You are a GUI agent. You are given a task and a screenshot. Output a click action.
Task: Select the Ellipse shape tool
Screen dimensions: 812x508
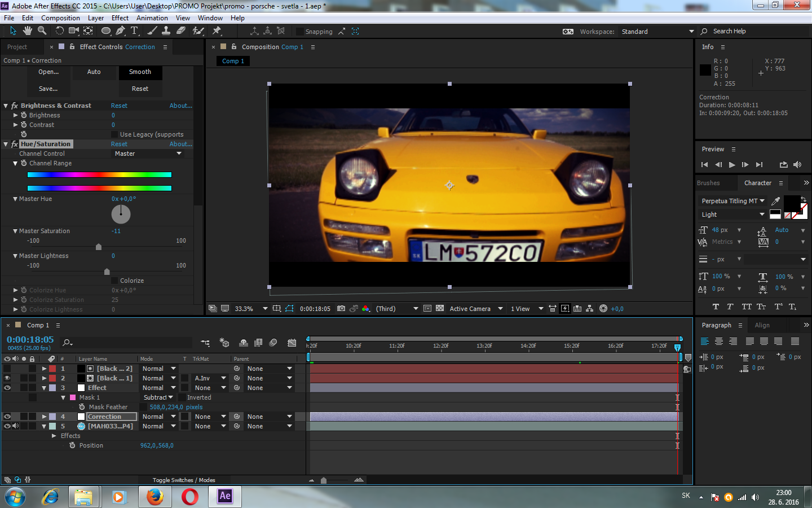click(105, 31)
